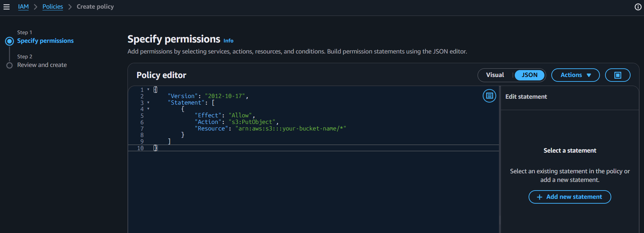The image size is (644, 233).
Task: Click the "Statement" key on line 3
Action: pos(186,103)
